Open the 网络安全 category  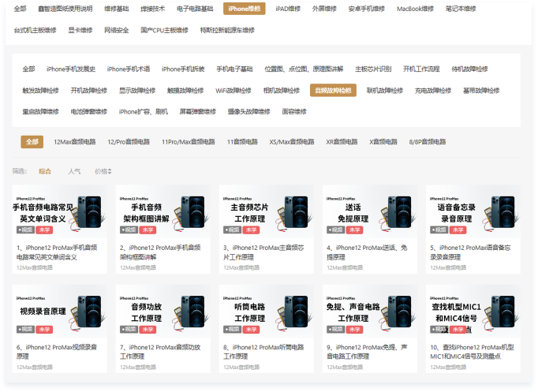coord(117,30)
